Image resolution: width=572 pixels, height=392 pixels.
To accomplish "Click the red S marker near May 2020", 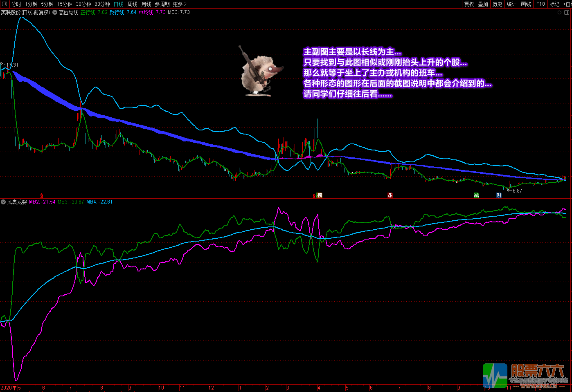I will tap(41, 196).
